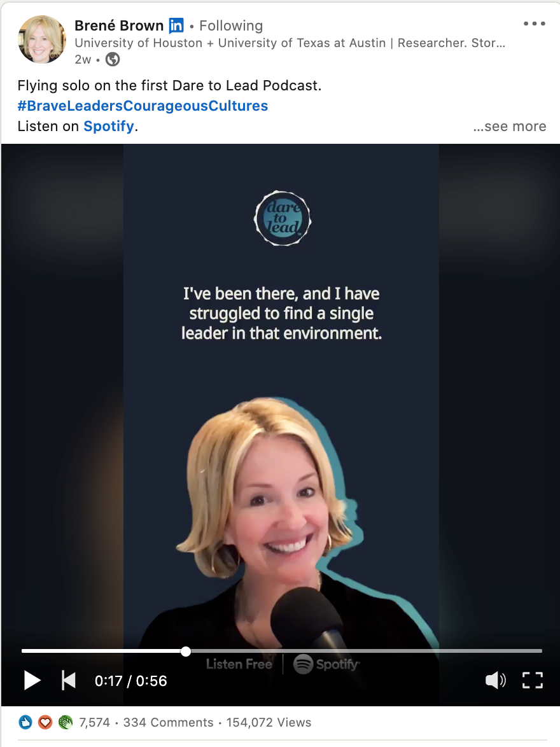Click the dare to lead logo in video
Screen dimensions: 560x747
tap(283, 218)
